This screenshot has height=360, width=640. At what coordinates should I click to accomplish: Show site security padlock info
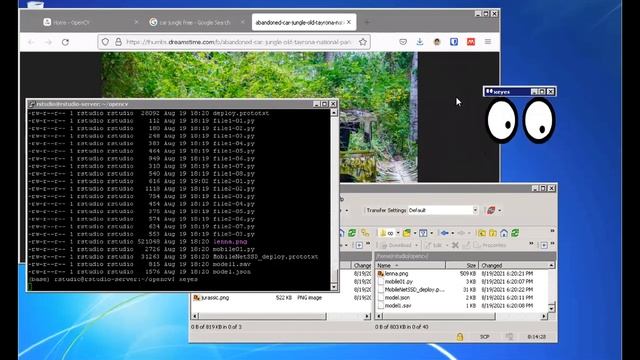(x=118, y=42)
